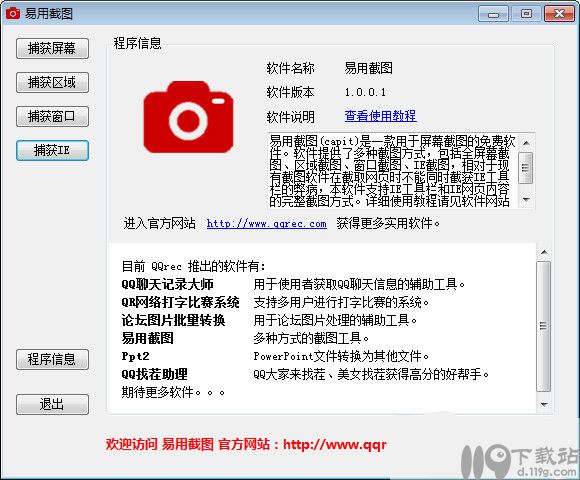Open the 查看使用教程 tutorial link

[x=380, y=116]
